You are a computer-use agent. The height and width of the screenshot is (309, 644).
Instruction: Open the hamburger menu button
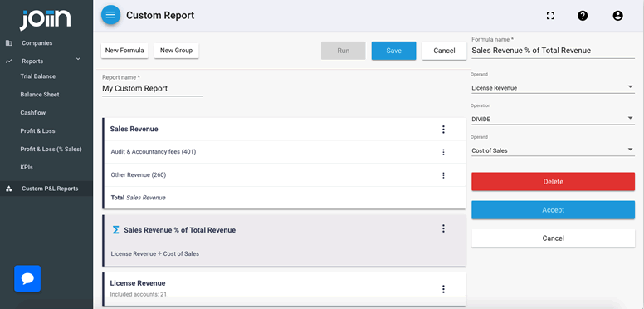[x=110, y=15]
